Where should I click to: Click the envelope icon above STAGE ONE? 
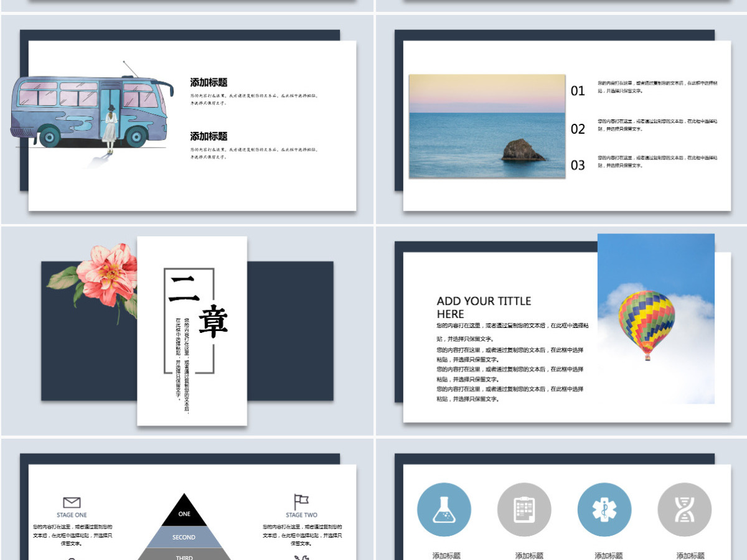(72, 502)
